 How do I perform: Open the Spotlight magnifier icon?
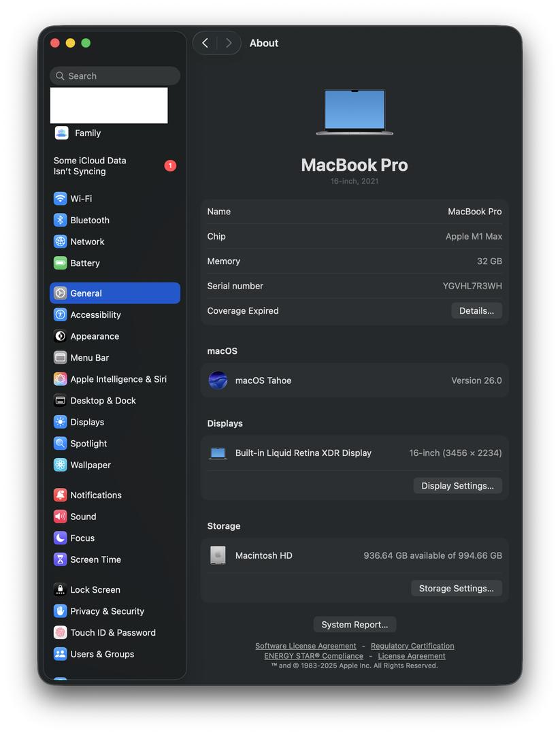(x=60, y=444)
